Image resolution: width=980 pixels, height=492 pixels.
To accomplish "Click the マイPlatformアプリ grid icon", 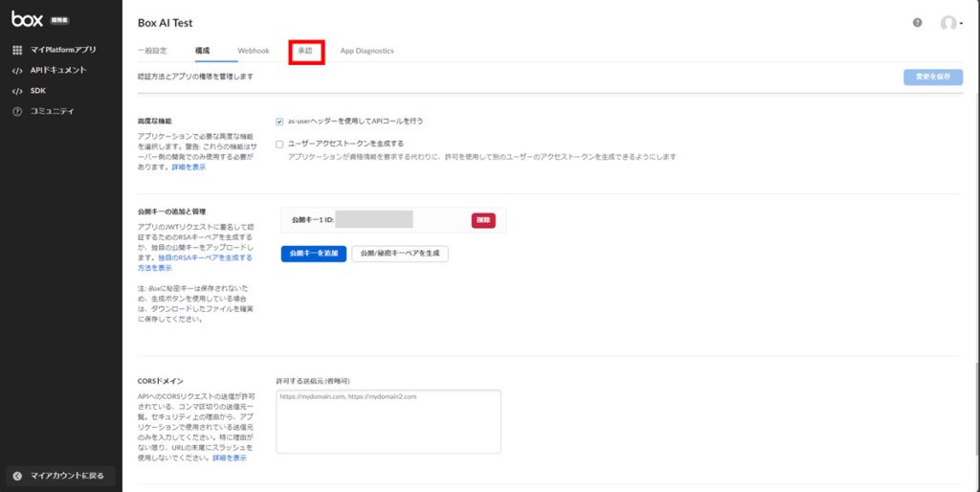I will [x=17, y=50].
